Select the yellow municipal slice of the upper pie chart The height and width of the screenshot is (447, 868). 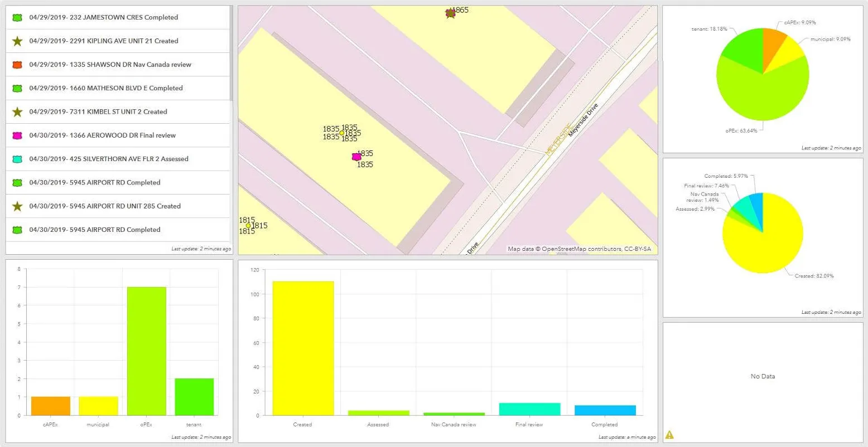click(x=787, y=56)
